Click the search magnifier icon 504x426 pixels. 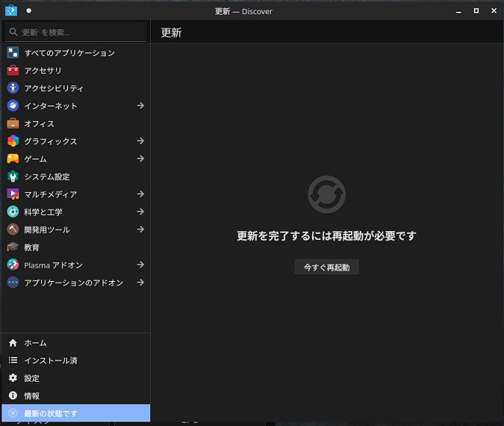tap(13, 32)
